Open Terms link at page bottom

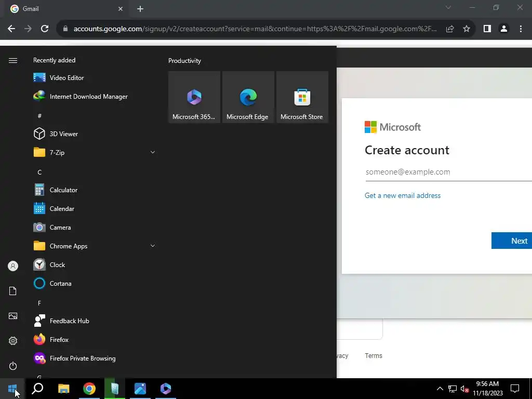[x=374, y=355]
